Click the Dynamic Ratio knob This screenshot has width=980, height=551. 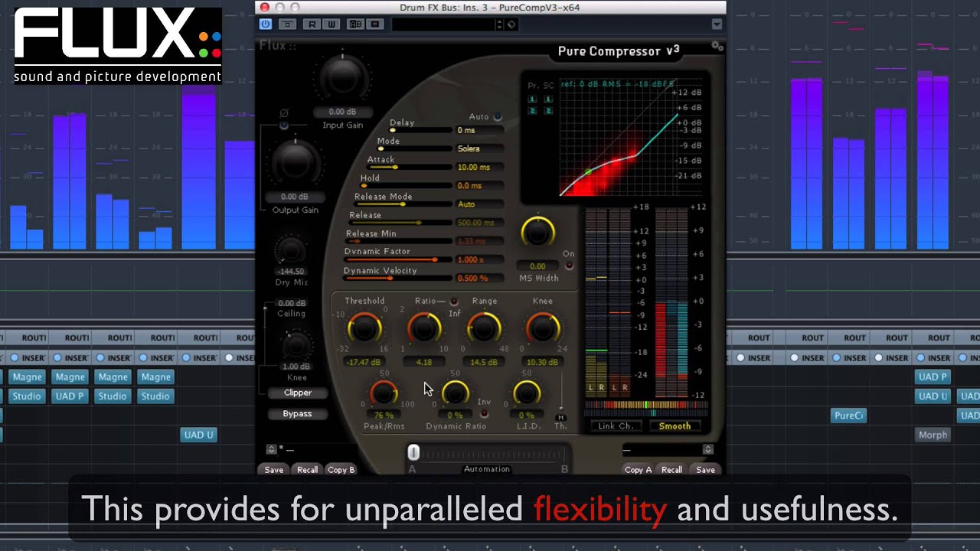tap(455, 393)
